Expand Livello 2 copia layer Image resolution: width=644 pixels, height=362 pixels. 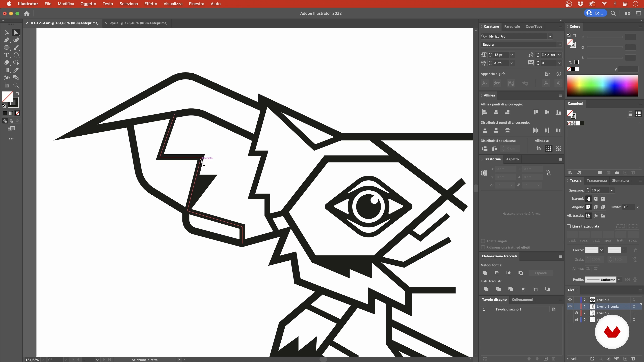(x=585, y=306)
